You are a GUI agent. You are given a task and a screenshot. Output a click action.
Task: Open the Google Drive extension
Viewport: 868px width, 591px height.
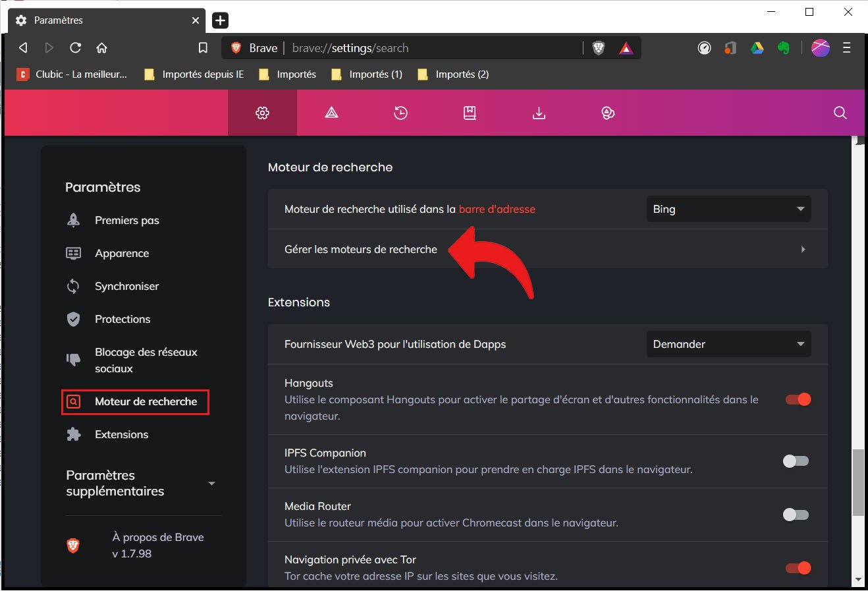(757, 47)
